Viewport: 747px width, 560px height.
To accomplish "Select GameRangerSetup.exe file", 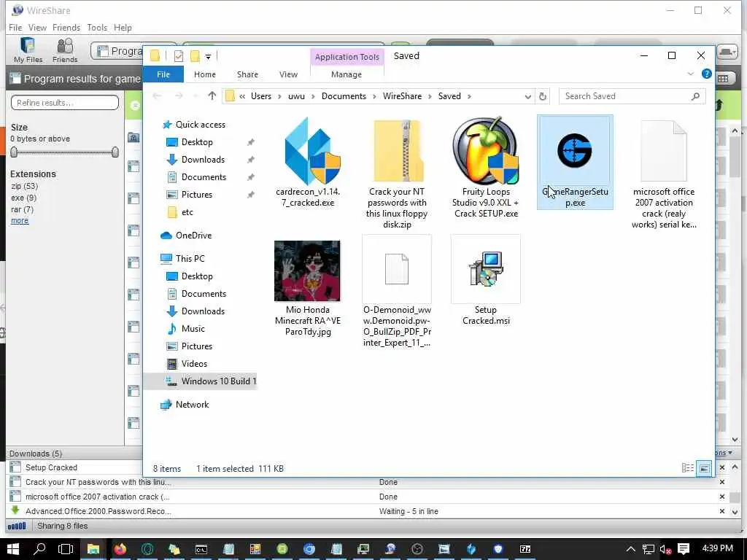I will pos(575,162).
